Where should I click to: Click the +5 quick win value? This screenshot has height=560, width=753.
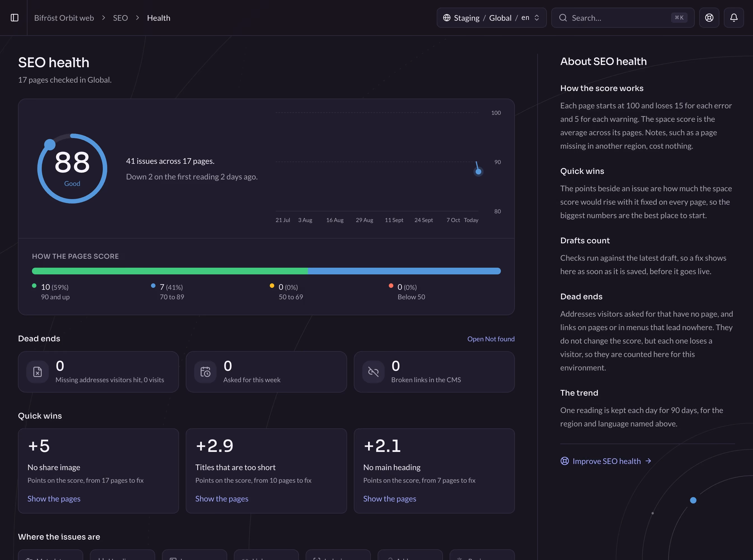(39, 446)
